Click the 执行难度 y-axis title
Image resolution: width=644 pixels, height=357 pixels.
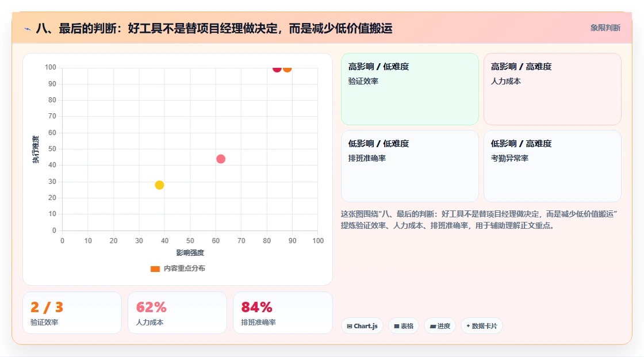click(36, 149)
